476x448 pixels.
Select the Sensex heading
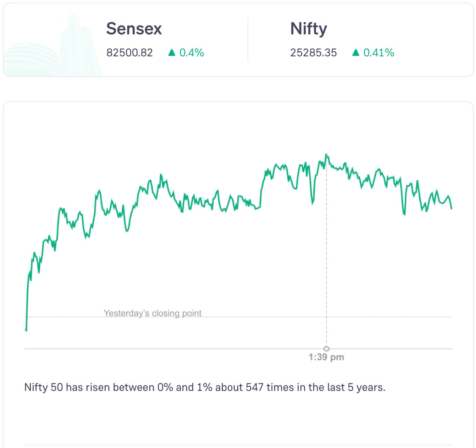(134, 29)
